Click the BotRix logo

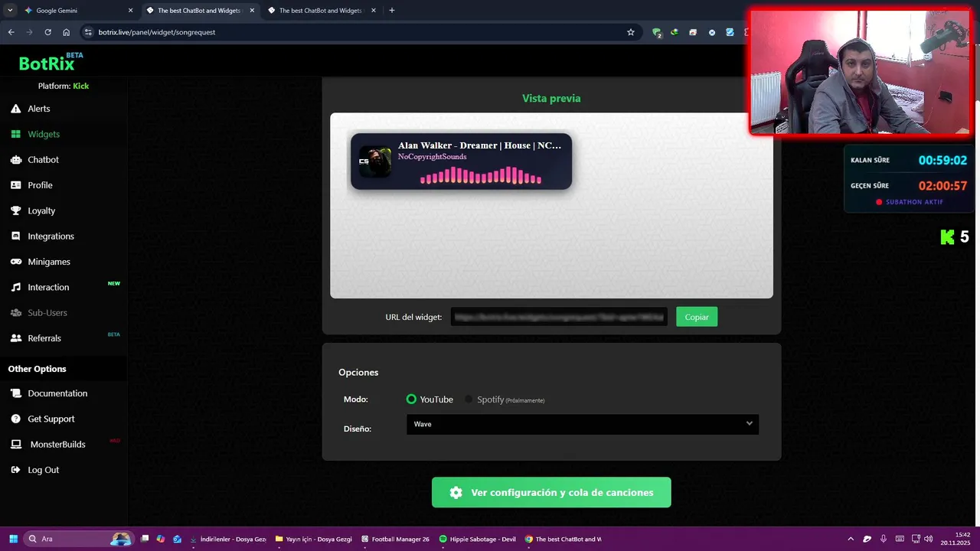click(x=51, y=63)
